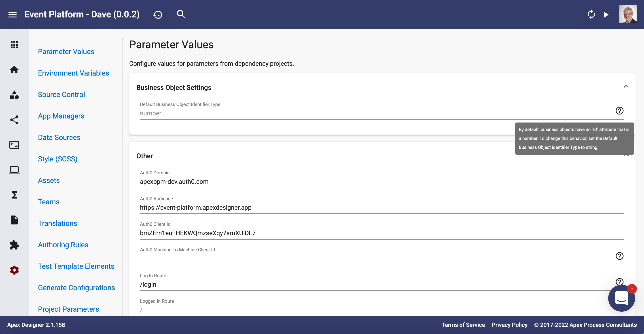Show help for Default Business Object Identifier Type

point(619,110)
